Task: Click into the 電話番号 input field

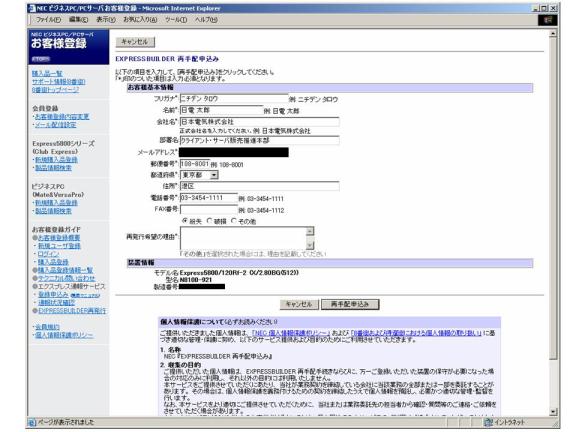Action: (x=209, y=198)
